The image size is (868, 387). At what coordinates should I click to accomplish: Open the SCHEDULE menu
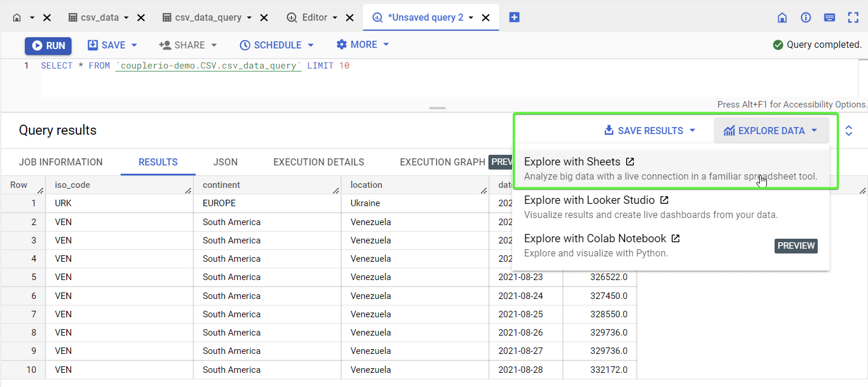tap(277, 45)
